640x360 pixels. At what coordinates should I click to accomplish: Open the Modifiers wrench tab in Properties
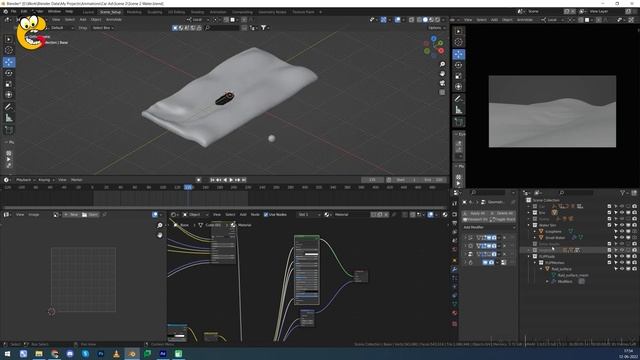click(454, 269)
